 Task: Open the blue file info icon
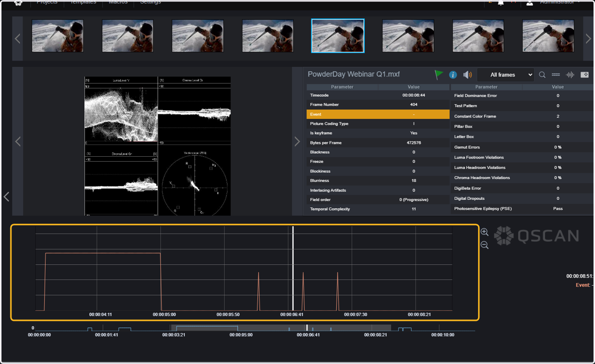(453, 75)
